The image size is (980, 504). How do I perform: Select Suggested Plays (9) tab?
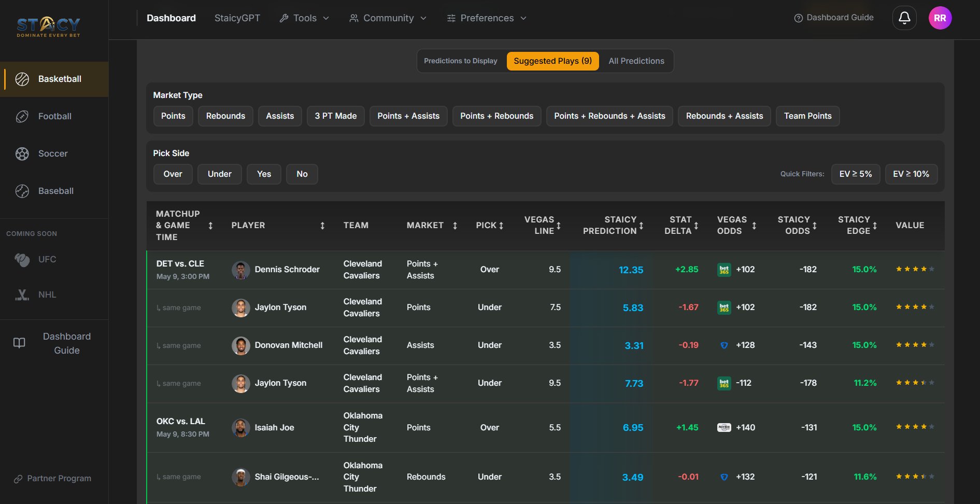pos(553,61)
